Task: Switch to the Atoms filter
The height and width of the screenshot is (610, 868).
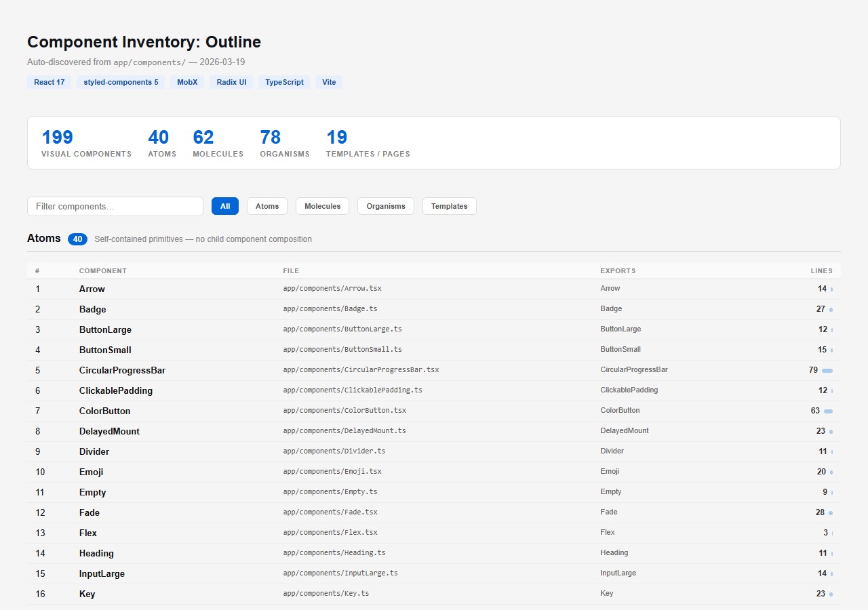Action: coord(267,206)
